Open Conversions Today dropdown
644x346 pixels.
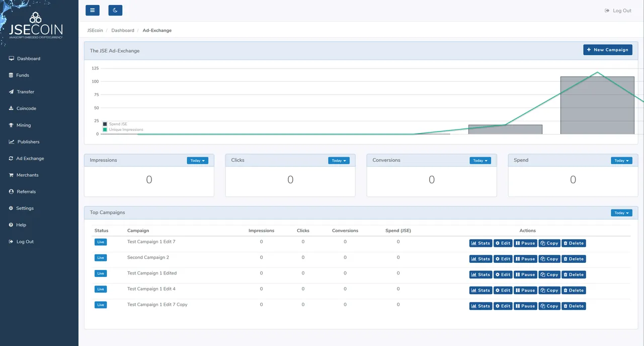[x=480, y=161]
